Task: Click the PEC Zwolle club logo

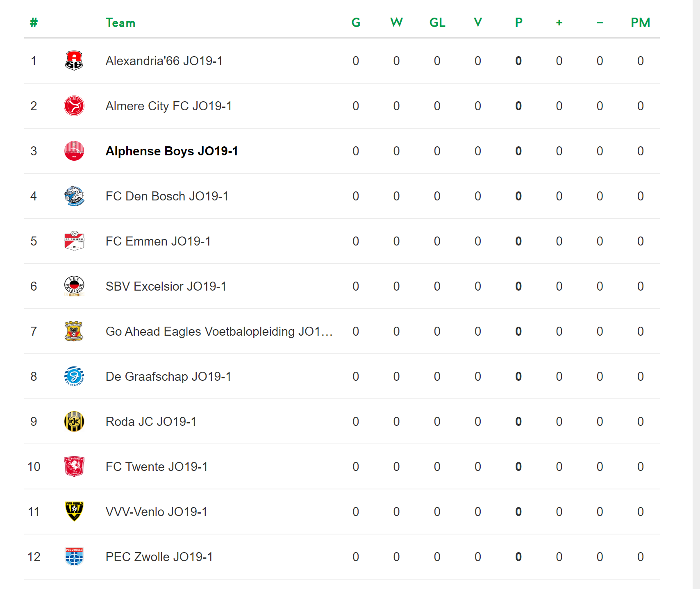Action: click(74, 557)
